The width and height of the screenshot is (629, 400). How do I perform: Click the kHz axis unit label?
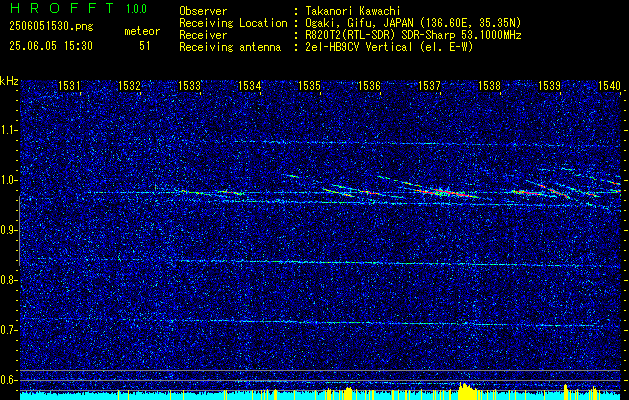(x=9, y=81)
